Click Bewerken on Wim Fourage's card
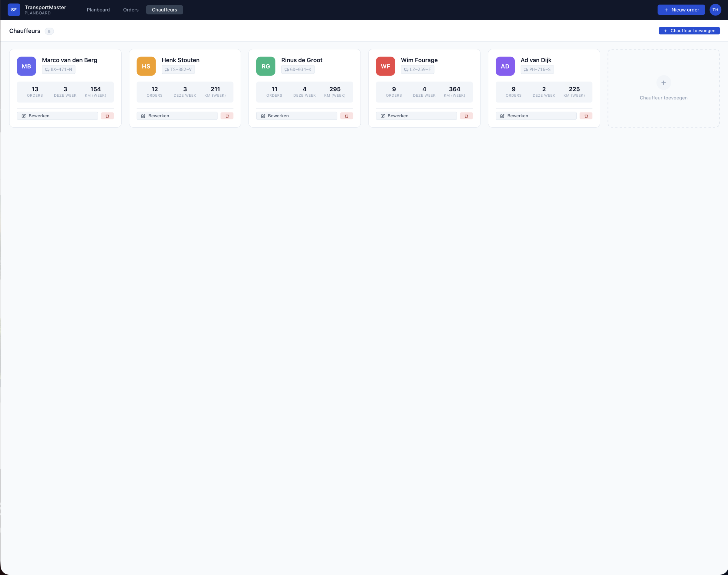Screen dimensions: 728x575 tap(416, 116)
